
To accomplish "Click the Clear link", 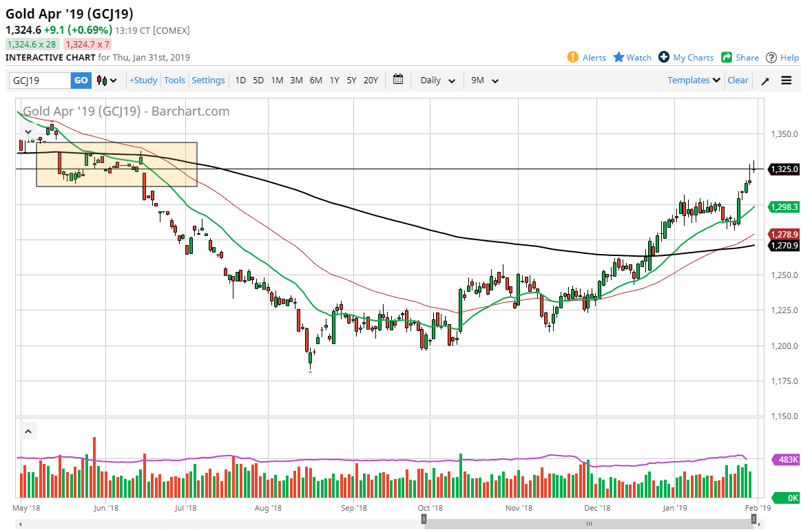I will tap(738, 81).
